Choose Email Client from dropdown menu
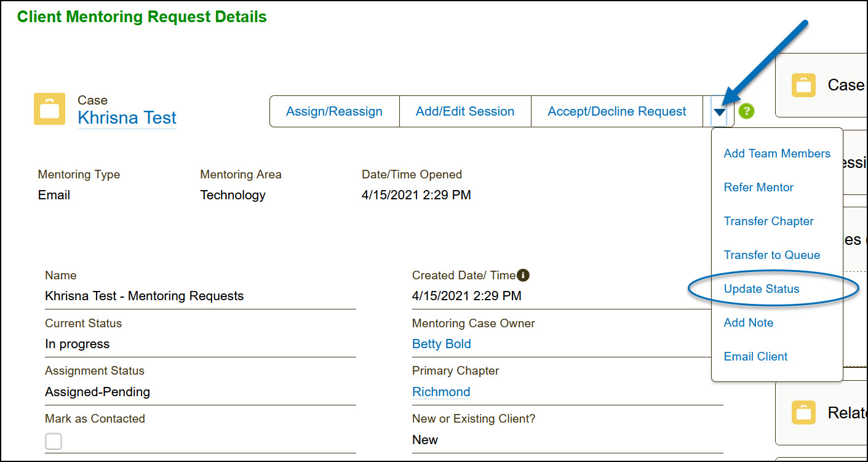 755,357
